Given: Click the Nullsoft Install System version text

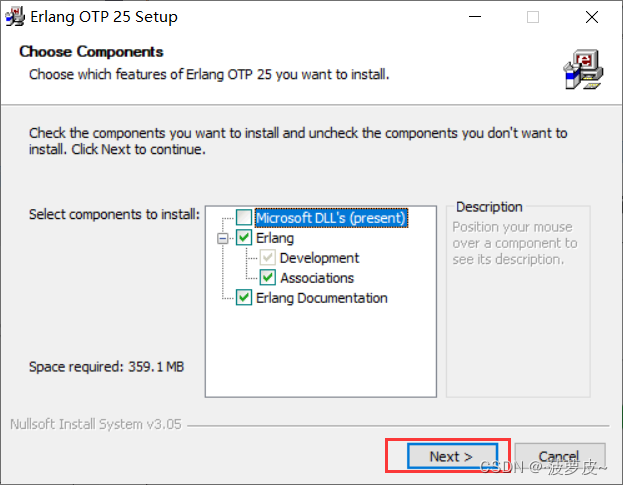Looking at the screenshot, I should click(96, 424).
